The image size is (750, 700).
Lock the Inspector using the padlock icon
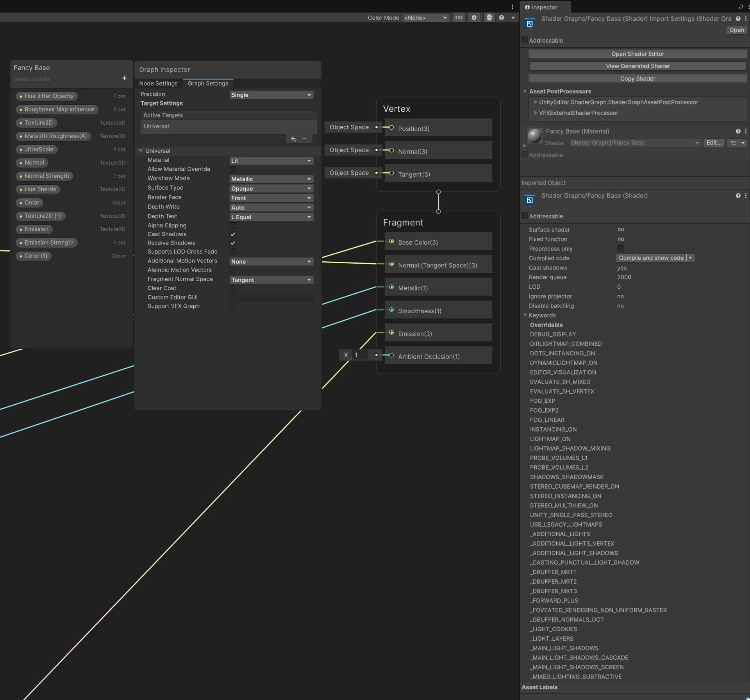[x=741, y=7]
